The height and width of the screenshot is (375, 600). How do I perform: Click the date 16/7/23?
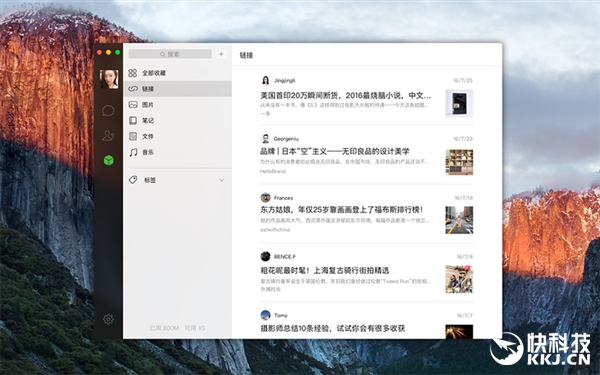click(463, 139)
